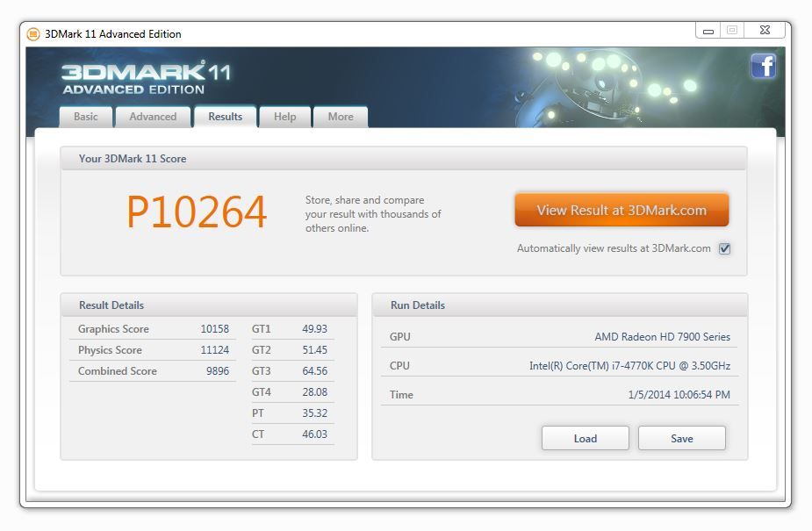Open the More tab

pyautogui.click(x=341, y=117)
